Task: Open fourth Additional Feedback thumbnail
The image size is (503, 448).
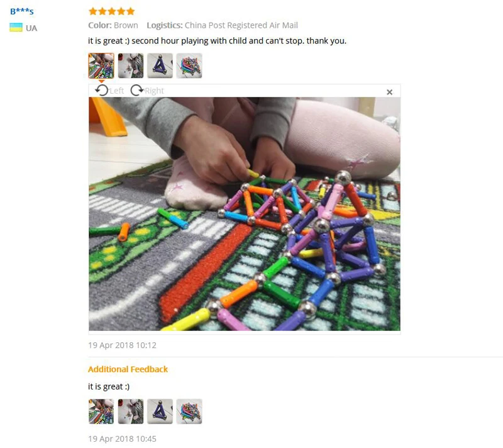Action: [189, 412]
